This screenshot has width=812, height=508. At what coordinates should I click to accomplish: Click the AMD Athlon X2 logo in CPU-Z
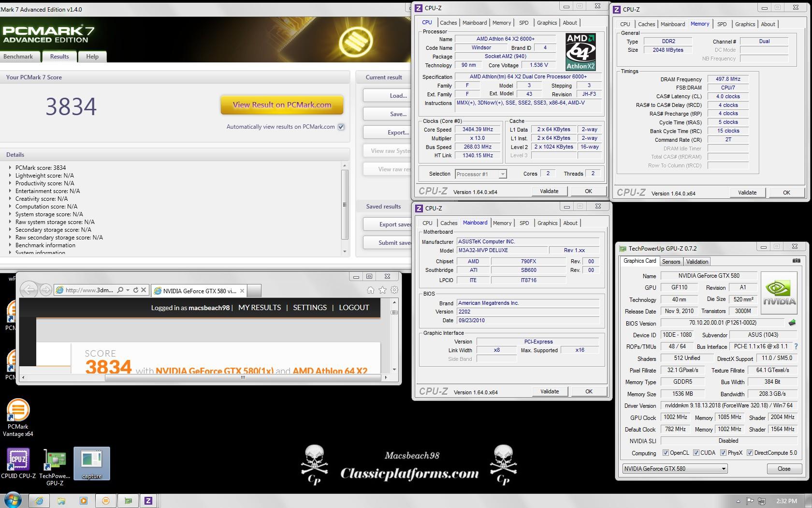tap(580, 52)
